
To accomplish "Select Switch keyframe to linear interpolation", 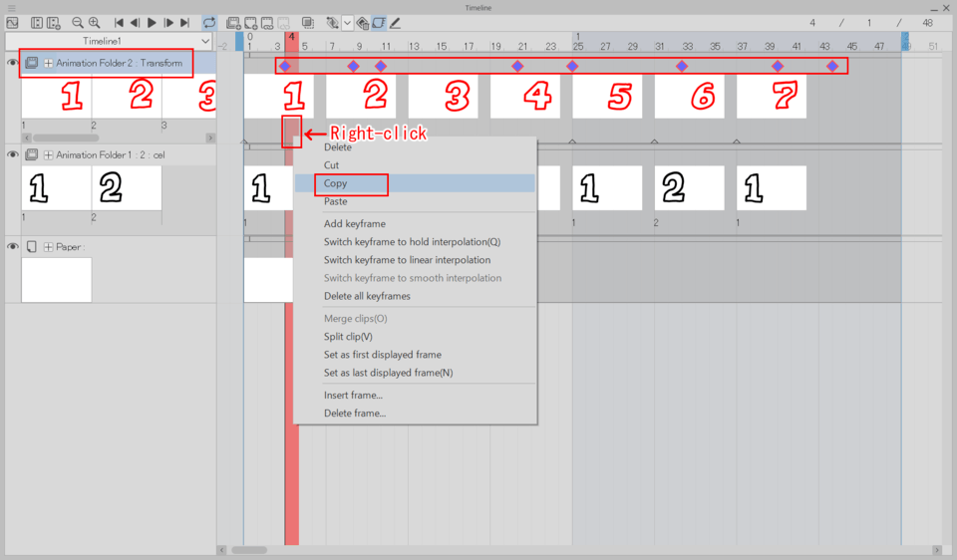I will pyautogui.click(x=407, y=260).
